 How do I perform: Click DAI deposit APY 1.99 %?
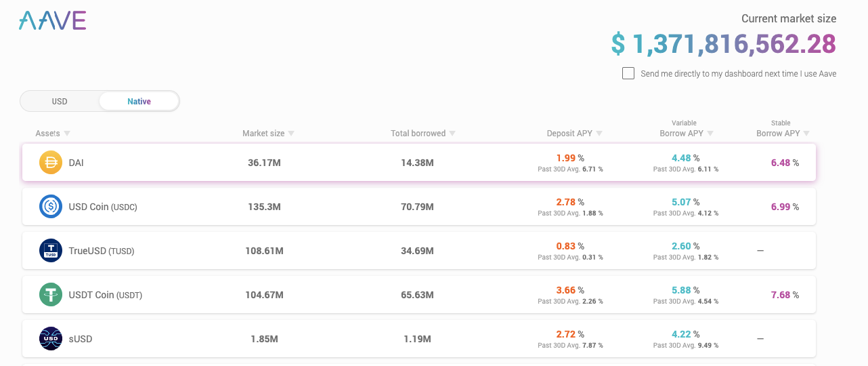pyautogui.click(x=570, y=158)
